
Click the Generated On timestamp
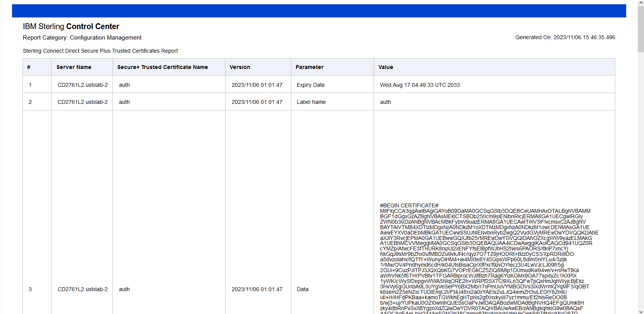565,37
